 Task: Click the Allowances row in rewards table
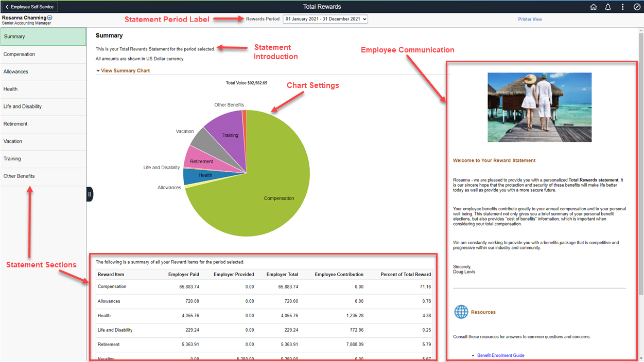[265, 301]
